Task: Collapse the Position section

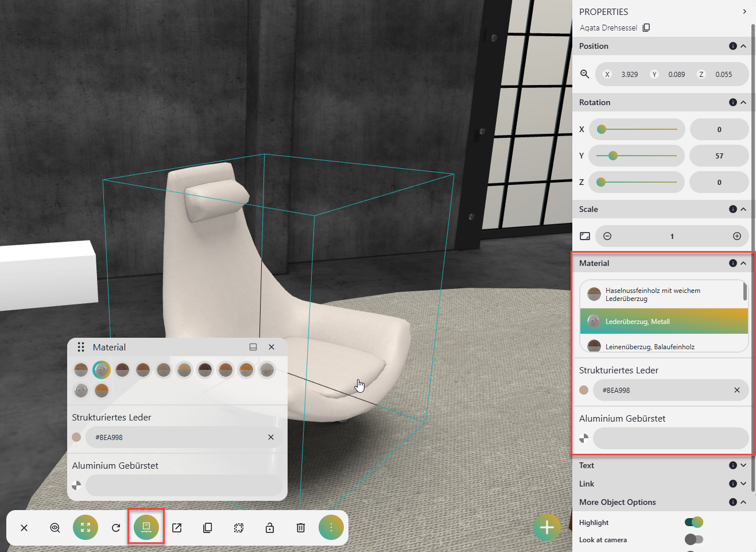Action: (743, 46)
